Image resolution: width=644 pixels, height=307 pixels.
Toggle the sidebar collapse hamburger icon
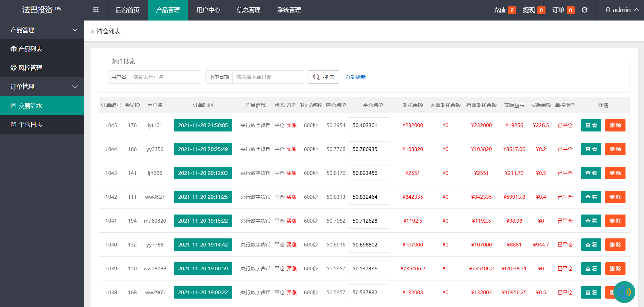point(96,10)
